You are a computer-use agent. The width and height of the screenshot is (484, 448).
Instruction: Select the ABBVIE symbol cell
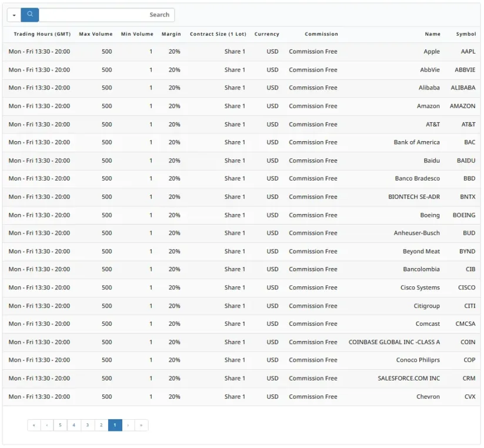point(465,70)
